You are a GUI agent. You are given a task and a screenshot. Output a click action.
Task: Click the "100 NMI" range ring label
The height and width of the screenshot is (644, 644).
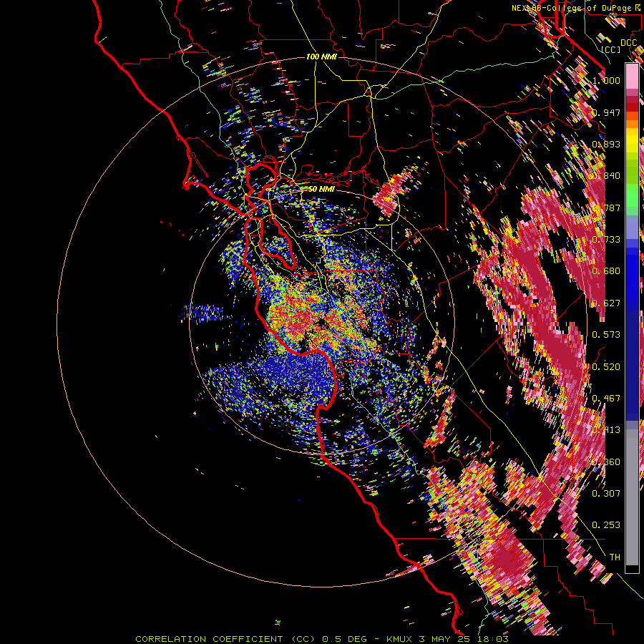(x=321, y=57)
